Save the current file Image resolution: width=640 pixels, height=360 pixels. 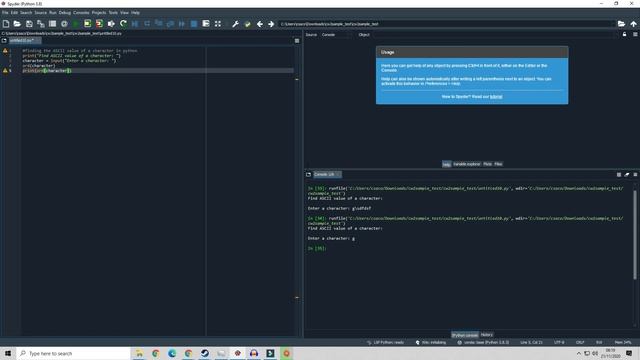click(29, 24)
